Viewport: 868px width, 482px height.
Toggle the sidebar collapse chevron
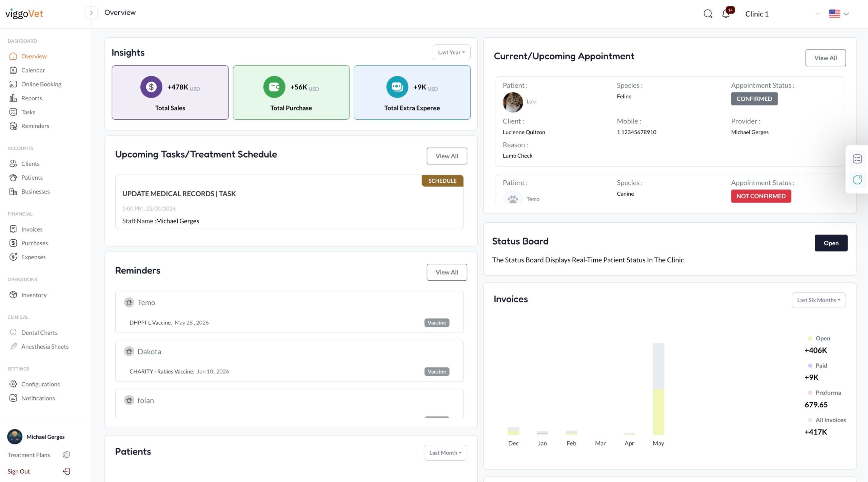pyautogui.click(x=91, y=13)
